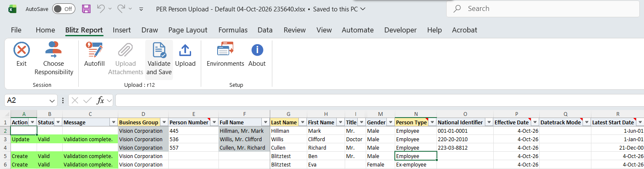Select Person Type cell Ex-employee
The width and height of the screenshot is (644, 169).
click(x=415, y=164)
